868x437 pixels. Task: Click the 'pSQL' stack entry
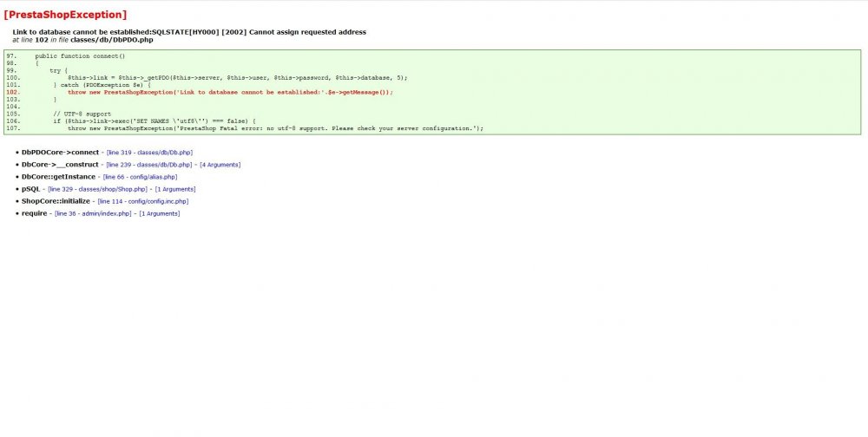pyautogui.click(x=31, y=189)
